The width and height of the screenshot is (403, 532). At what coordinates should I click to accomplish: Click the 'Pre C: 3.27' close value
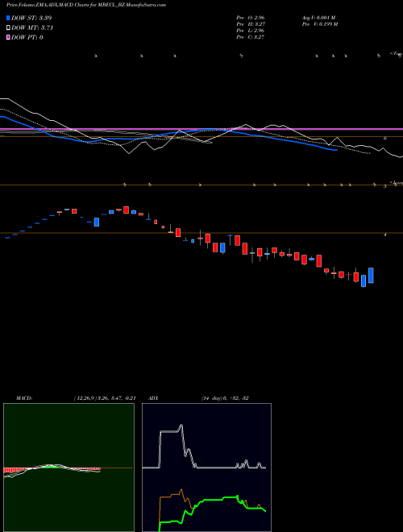pyautogui.click(x=251, y=37)
